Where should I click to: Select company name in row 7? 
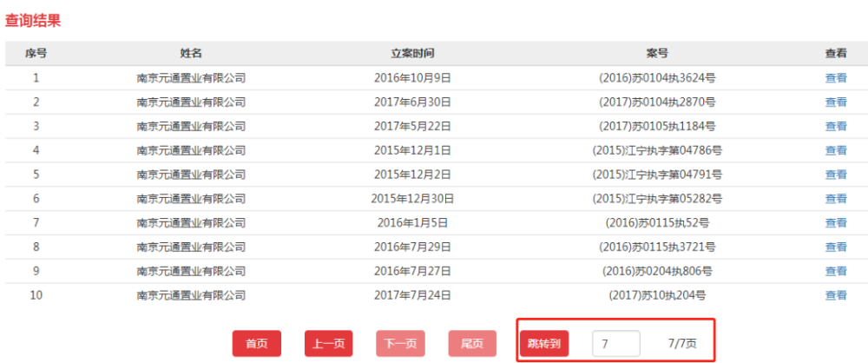click(x=191, y=223)
